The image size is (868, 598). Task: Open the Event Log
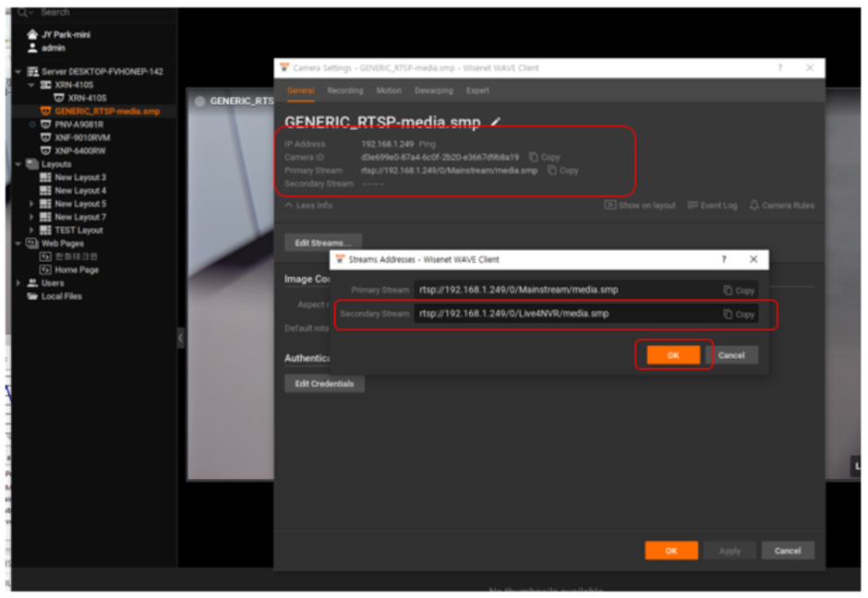[713, 206]
